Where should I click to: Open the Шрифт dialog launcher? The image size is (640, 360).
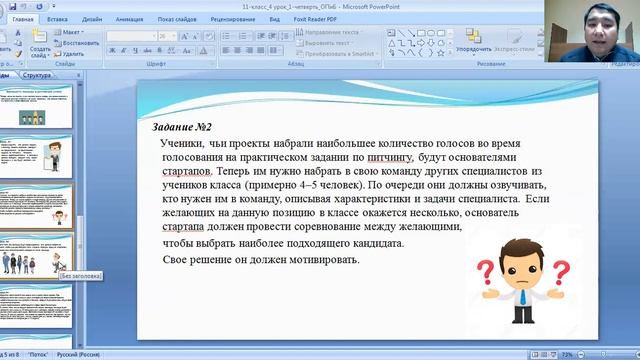(212, 64)
